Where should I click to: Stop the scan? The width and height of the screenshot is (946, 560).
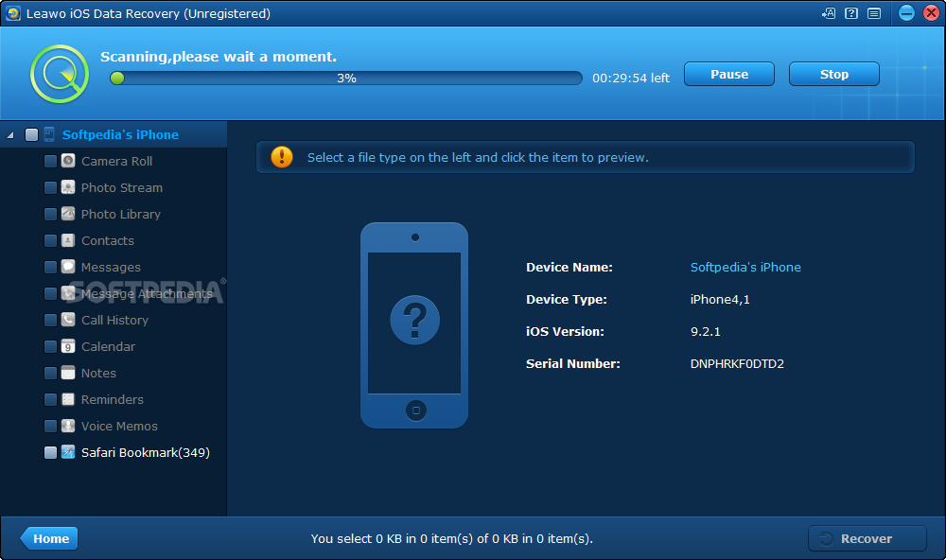point(833,74)
